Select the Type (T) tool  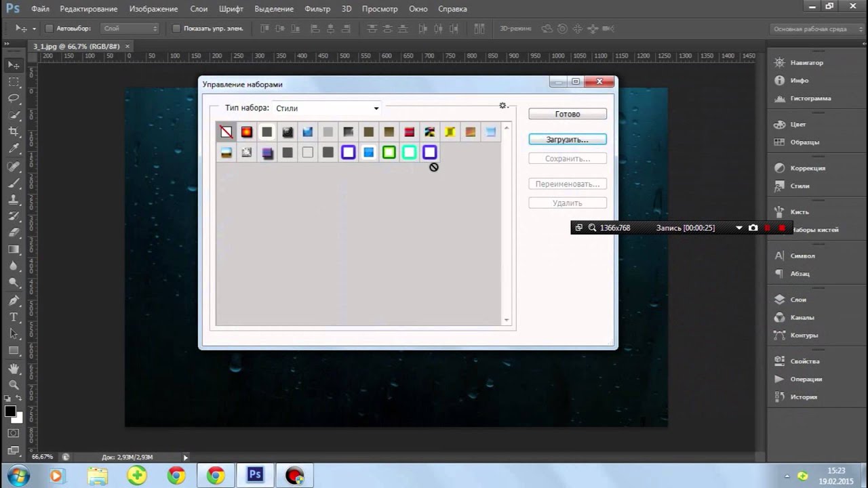[14, 317]
